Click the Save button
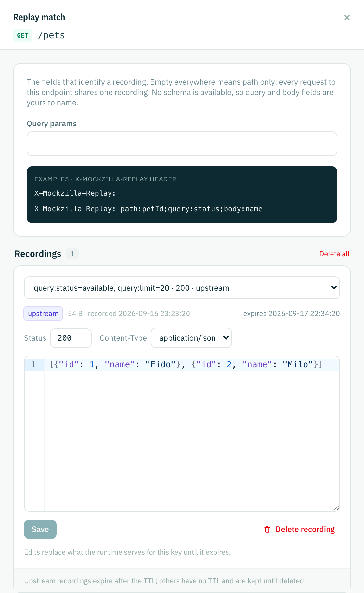Viewport: 364px width, 593px height. tap(40, 529)
